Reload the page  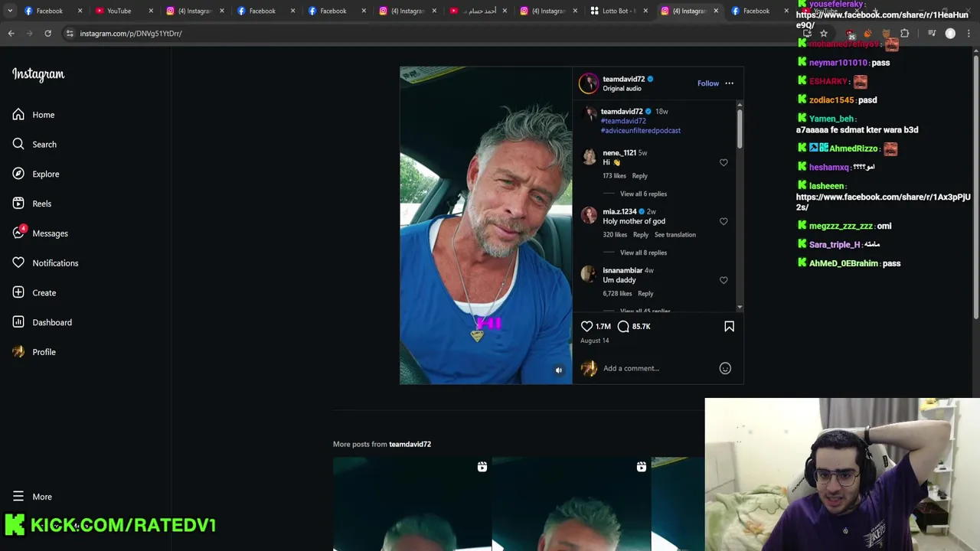[x=47, y=34]
